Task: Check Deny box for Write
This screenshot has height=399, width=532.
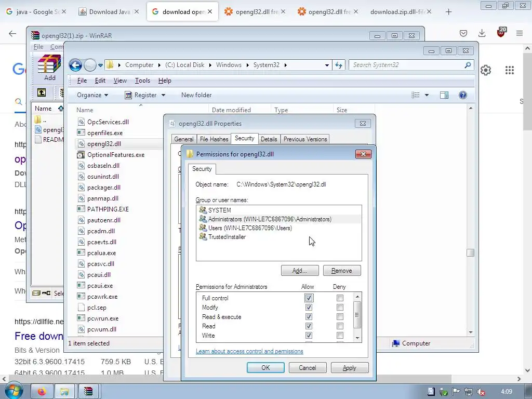Action: [340, 335]
